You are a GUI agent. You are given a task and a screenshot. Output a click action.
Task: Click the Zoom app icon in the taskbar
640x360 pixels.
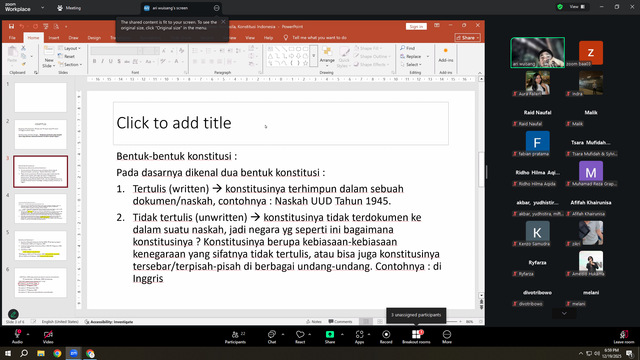coord(74,353)
